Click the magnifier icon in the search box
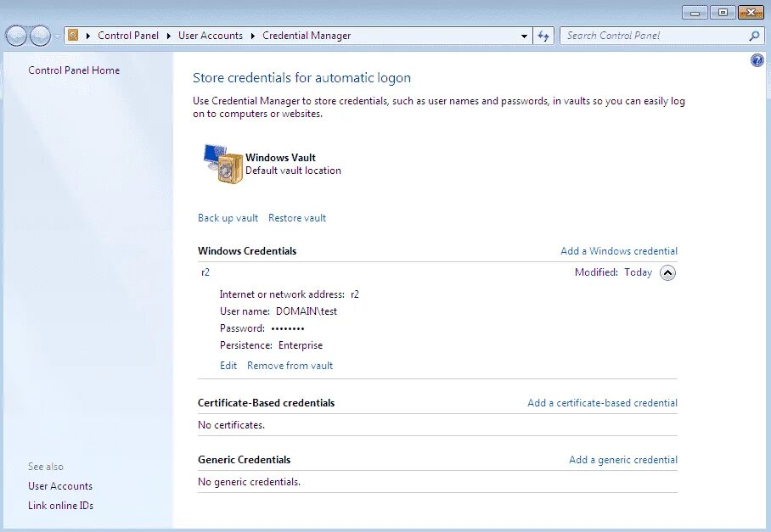 point(754,36)
